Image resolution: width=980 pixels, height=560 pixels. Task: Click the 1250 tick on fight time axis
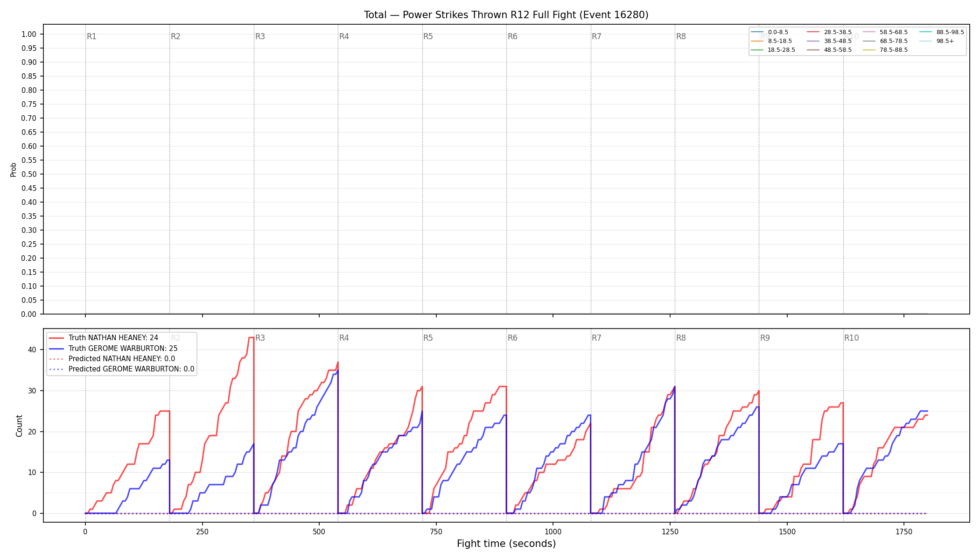(x=670, y=532)
